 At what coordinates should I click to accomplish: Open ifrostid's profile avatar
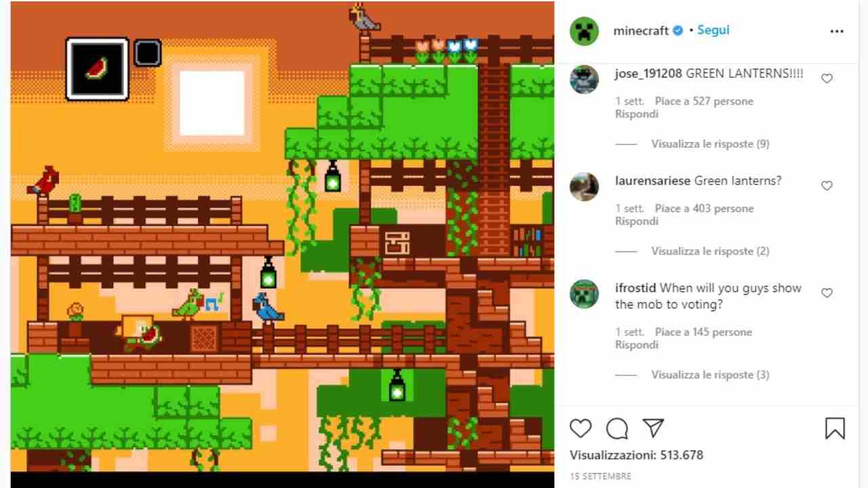(x=584, y=294)
